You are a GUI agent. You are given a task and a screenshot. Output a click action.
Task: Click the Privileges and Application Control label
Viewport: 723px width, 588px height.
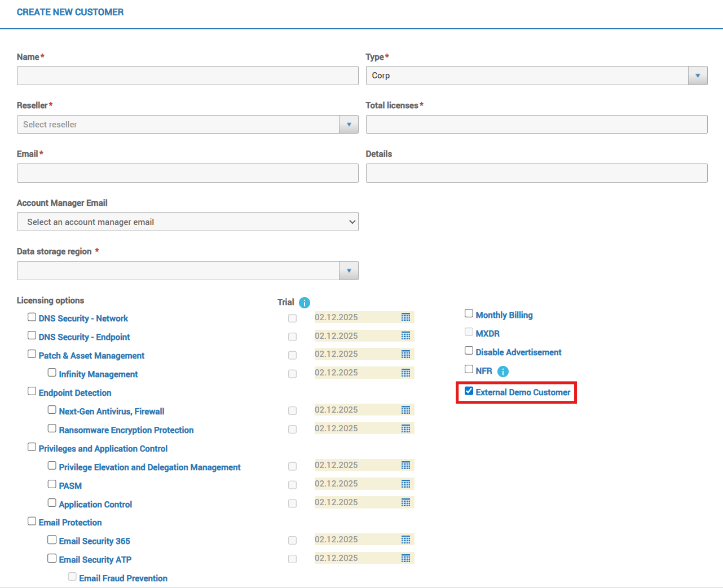click(103, 449)
